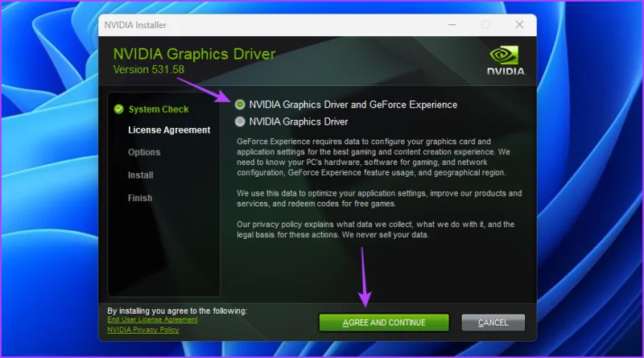Click the 'NVIDIA Installer' title bar text
This screenshot has height=358, width=644.
(135, 25)
